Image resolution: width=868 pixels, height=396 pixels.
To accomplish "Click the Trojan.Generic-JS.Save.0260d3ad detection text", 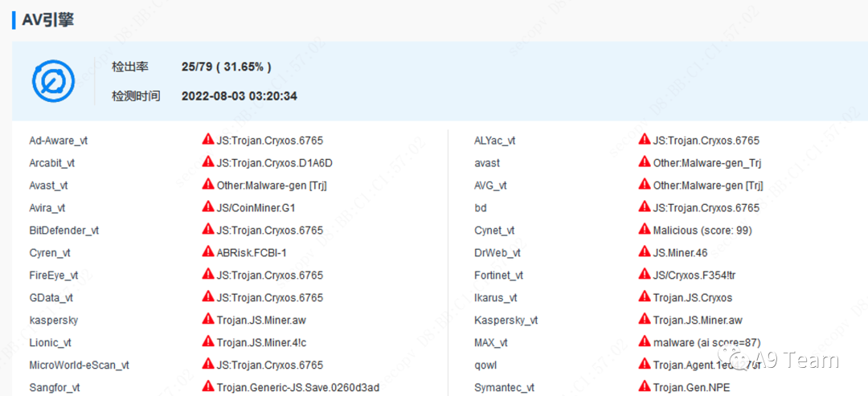I will point(298,388).
